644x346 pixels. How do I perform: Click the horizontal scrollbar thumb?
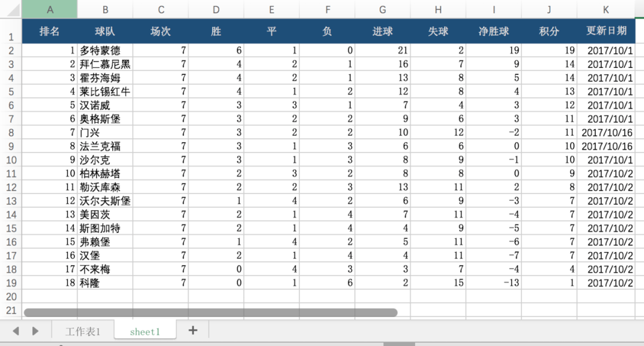[x=210, y=313]
